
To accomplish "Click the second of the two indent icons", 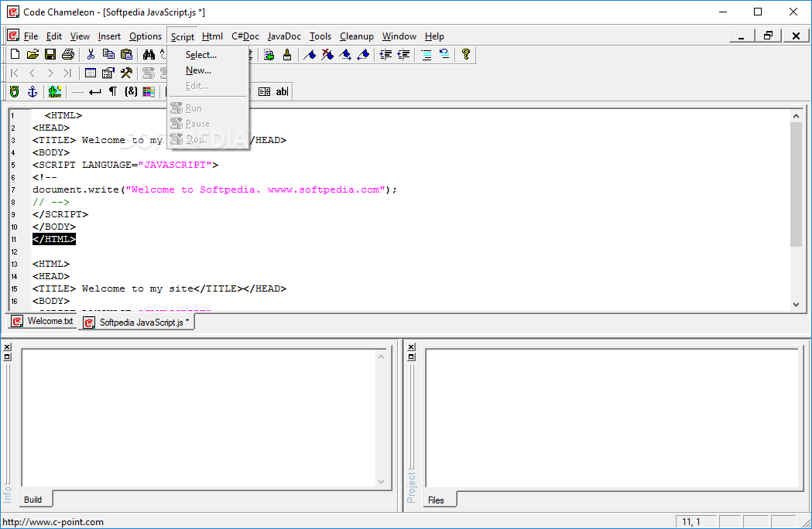I will point(403,54).
